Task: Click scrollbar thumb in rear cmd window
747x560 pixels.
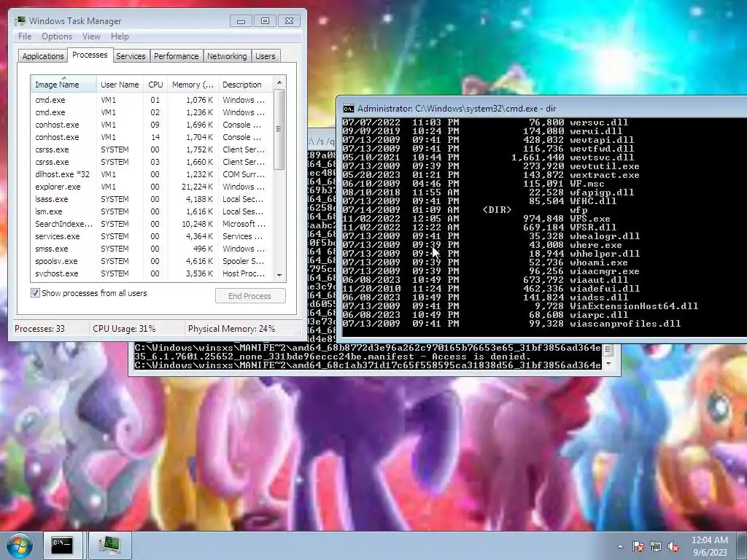Action: coord(608,349)
